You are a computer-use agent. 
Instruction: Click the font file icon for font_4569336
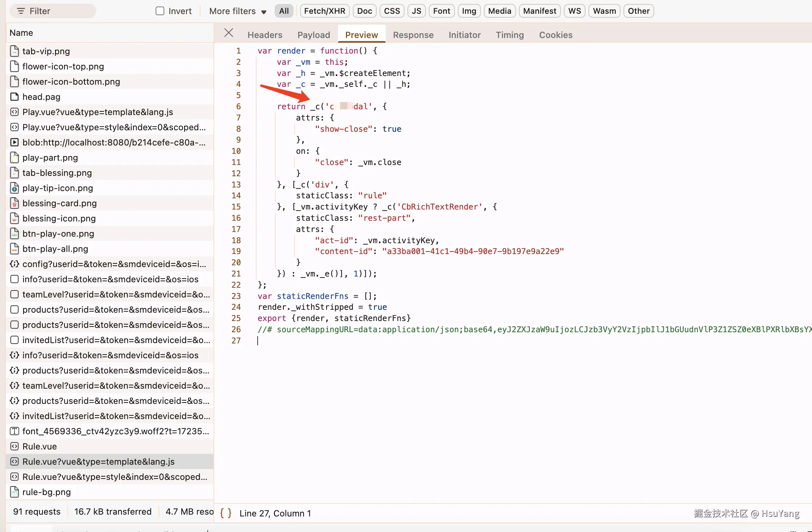(x=14, y=431)
